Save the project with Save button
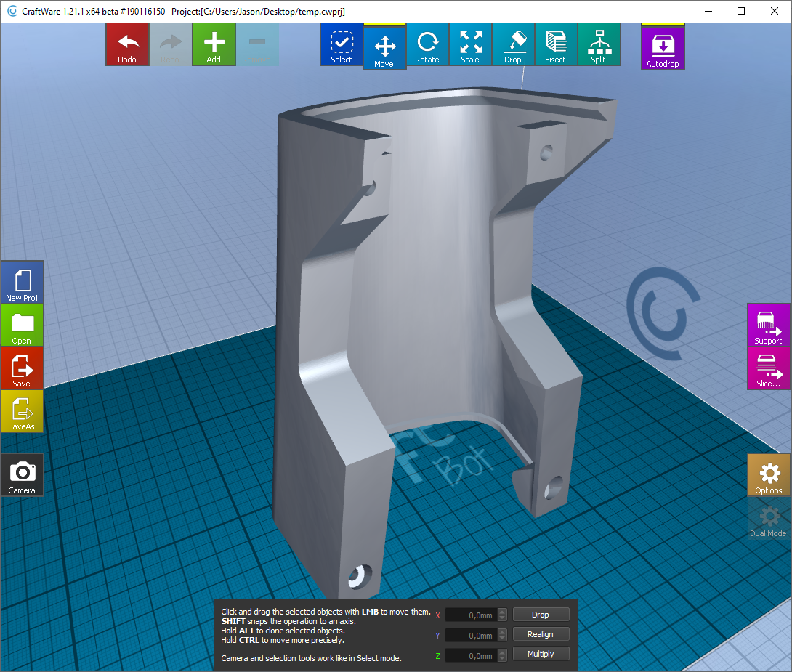Screen dimensions: 792x672 23,368
